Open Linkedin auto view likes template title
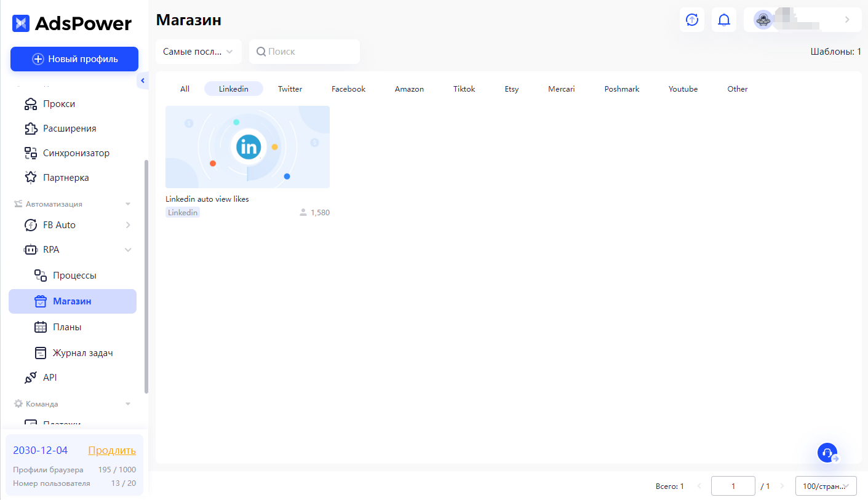Viewport: 868px width, 500px height. 207,199
